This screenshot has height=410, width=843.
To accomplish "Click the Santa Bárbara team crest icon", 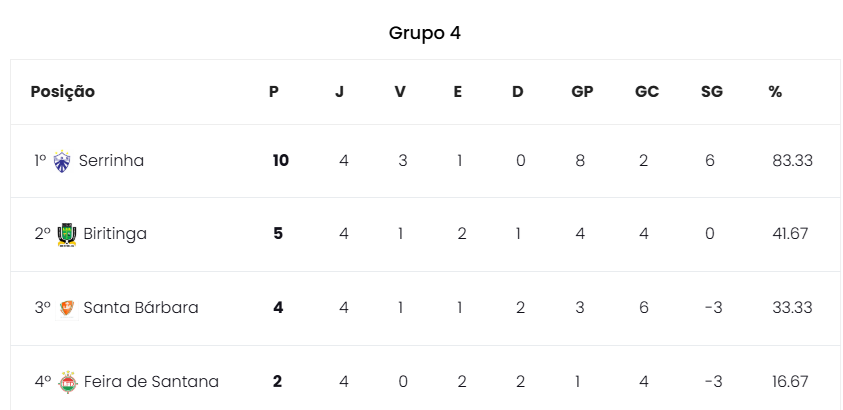I will 67,308.
